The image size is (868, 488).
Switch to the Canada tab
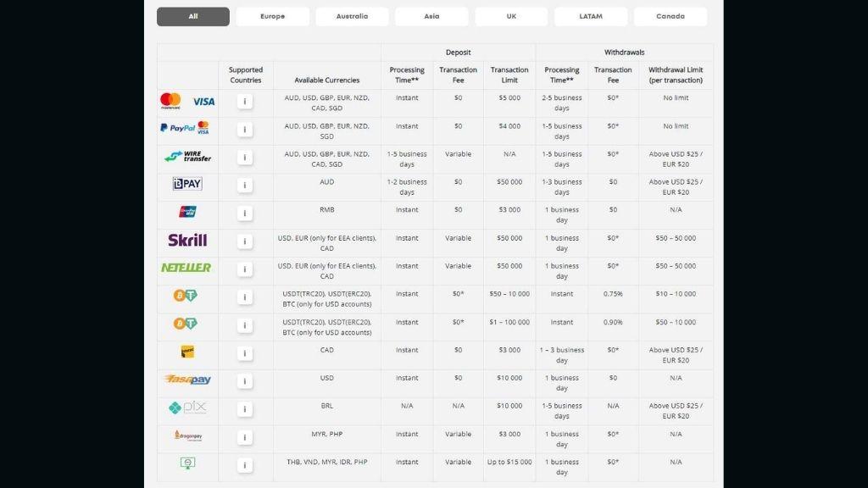(670, 17)
